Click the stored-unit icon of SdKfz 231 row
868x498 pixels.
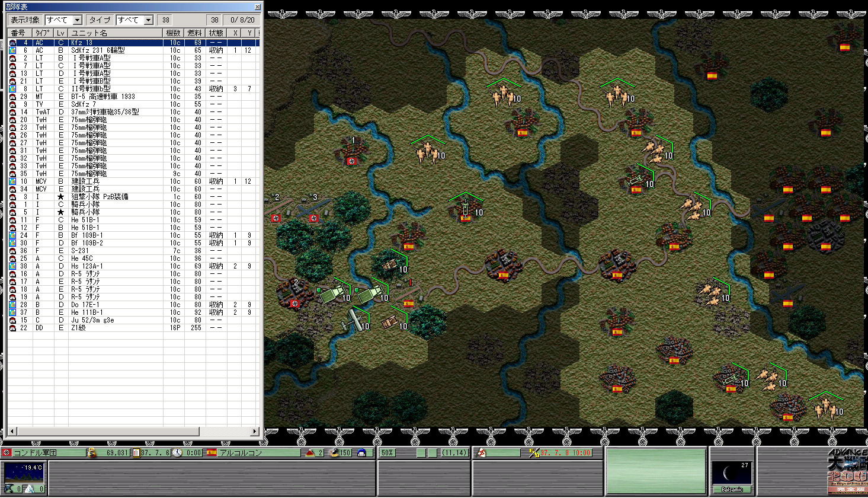(x=12, y=50)
